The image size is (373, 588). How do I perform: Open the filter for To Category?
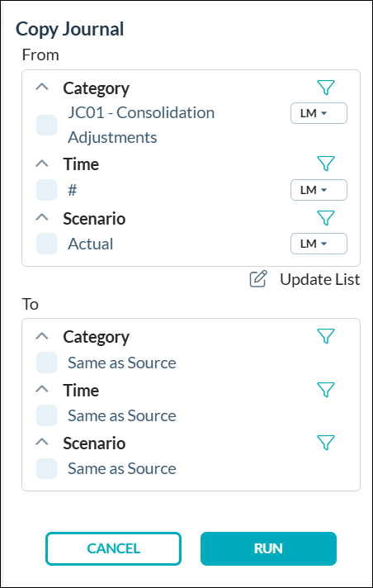pyautogui.click(x=326, y=336)
